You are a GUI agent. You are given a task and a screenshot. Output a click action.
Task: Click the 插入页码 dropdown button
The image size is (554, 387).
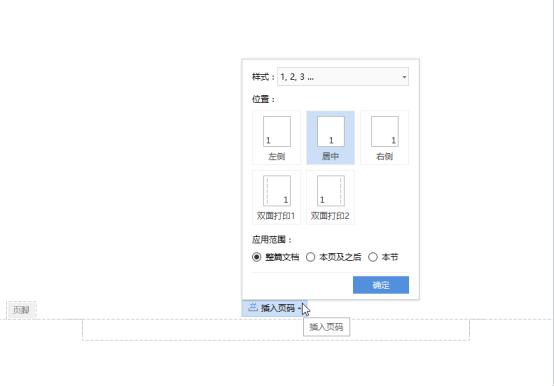275,308
